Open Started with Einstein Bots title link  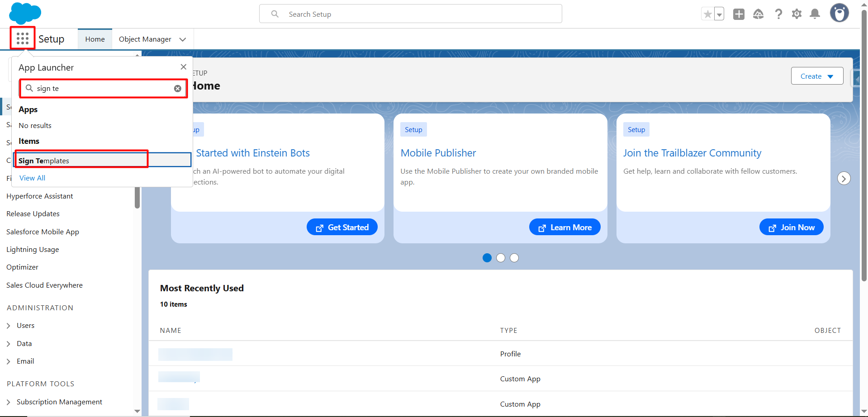(253, 153)
